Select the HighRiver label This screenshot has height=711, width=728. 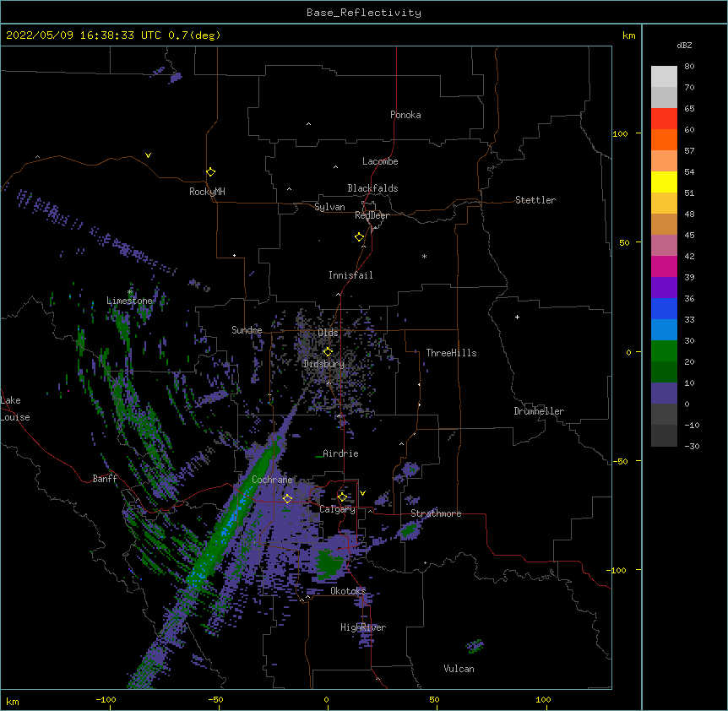click(x=363, y=627)
